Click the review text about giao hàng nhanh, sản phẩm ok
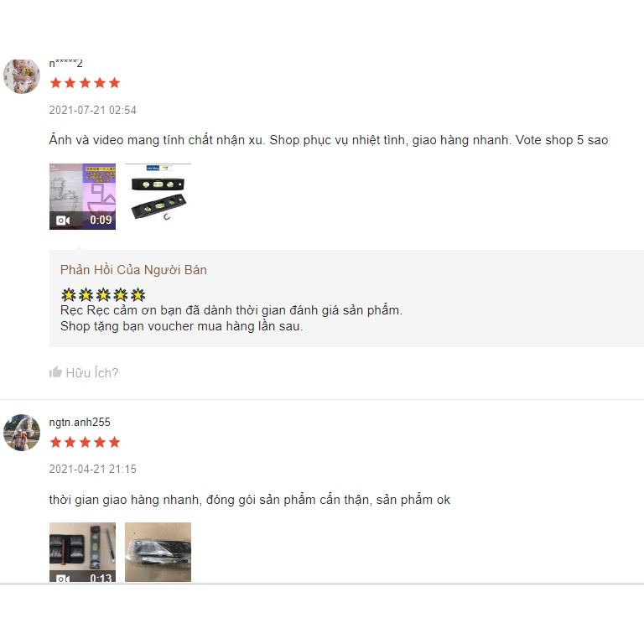This screenshot has width=644, height=644. pos(250,500)
